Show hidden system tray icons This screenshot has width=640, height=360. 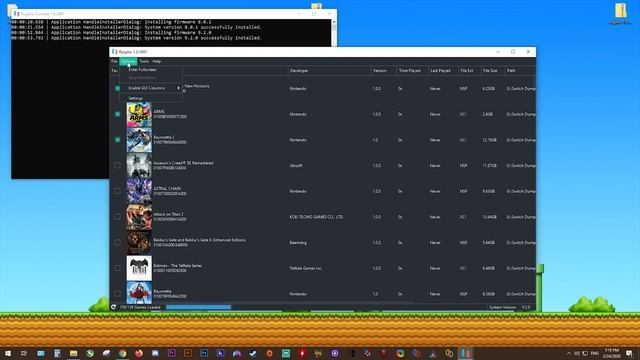569,353
